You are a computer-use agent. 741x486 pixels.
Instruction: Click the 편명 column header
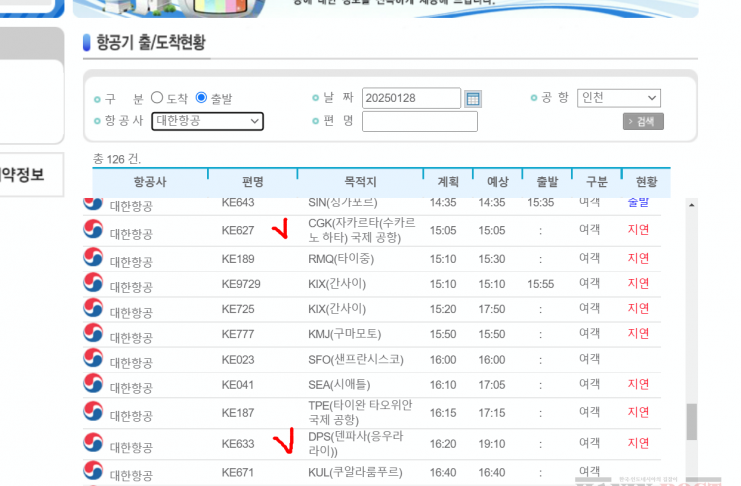coord(252,182)
